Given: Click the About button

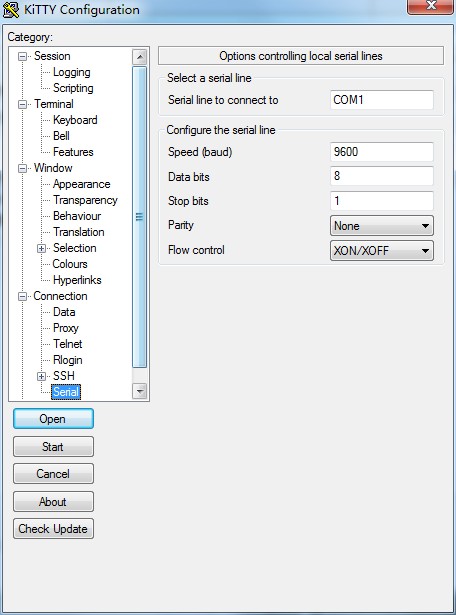Looking at the screenshot, I should [x=53, y=502].
